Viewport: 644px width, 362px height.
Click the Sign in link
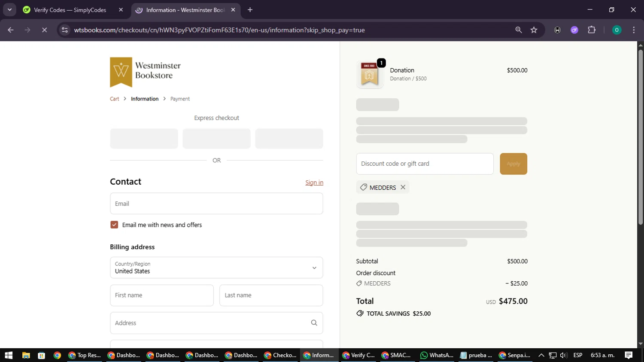click(314, 183)
